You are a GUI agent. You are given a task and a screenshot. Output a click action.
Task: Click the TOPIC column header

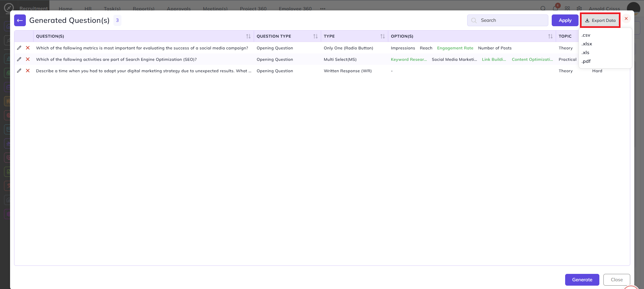click(x=565, y=36)
